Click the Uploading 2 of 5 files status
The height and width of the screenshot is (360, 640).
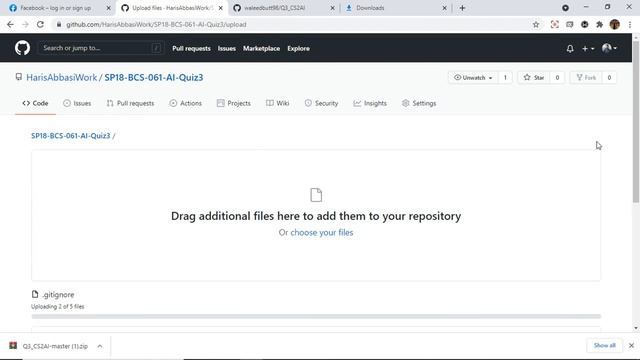(x=58, y=307)
